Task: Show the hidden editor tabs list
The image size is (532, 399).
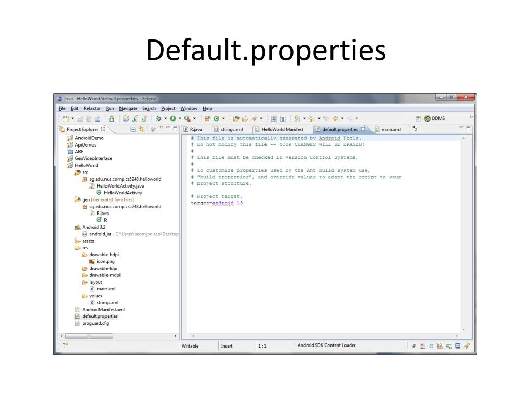Action: (414, 129)
